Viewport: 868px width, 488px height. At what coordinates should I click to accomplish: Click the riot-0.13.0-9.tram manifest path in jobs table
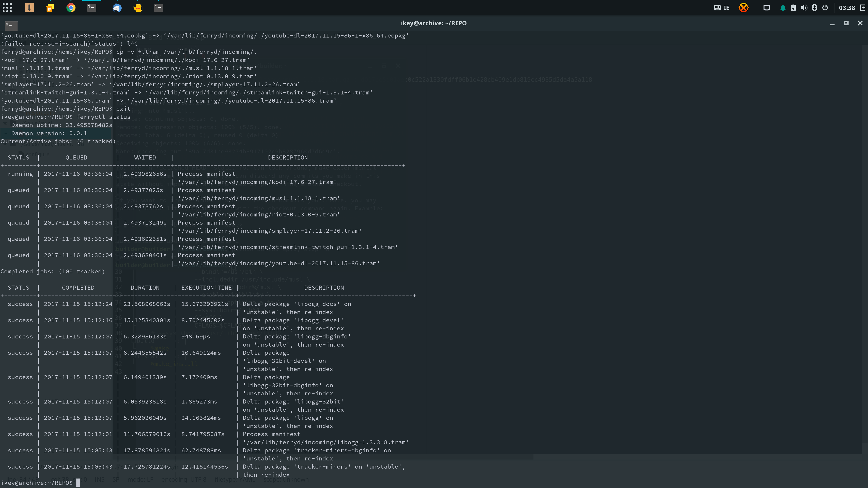pyautogui.click(x=259, y=214)
